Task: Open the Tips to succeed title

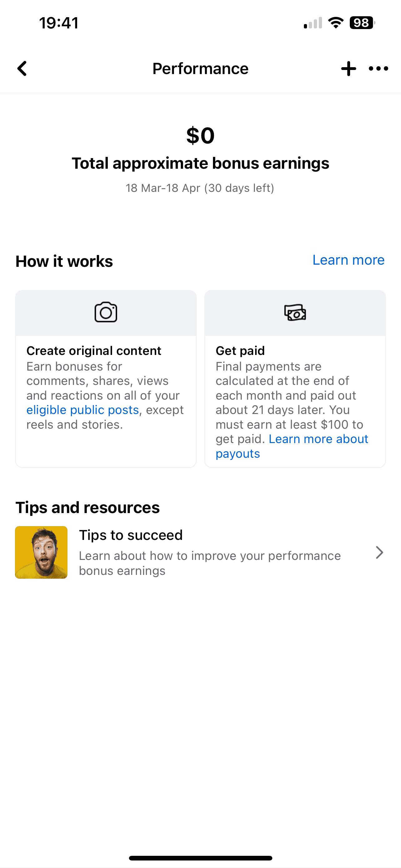Action: (x=131, y=535)
